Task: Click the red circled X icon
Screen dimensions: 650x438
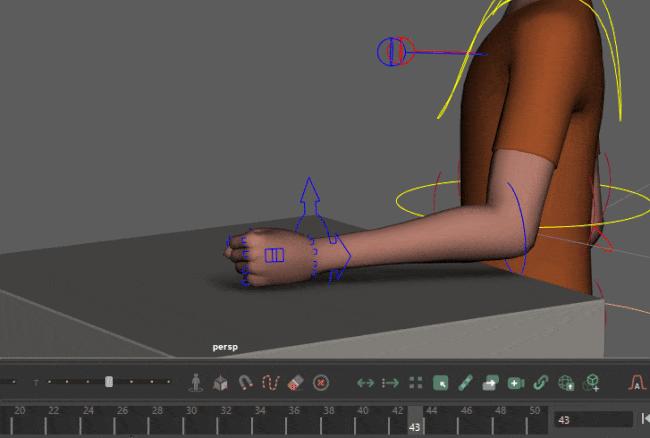Action: tap(320, 382)
